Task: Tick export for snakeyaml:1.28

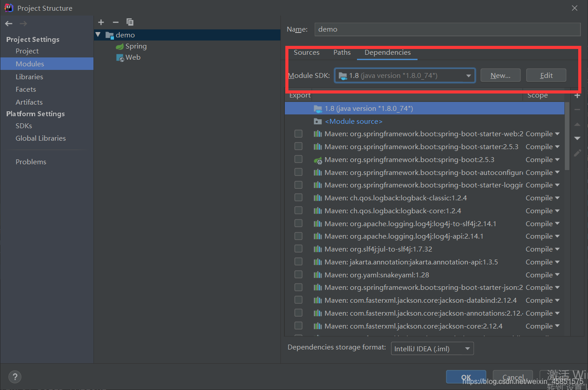Action: click(x=298, y=275)
